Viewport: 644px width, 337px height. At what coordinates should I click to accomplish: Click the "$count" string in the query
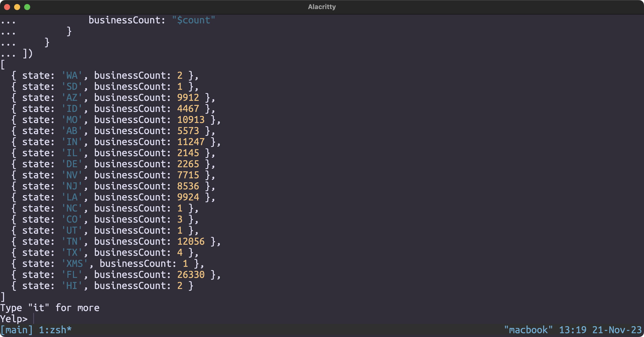pyautogui.click(x=193, y=20)
